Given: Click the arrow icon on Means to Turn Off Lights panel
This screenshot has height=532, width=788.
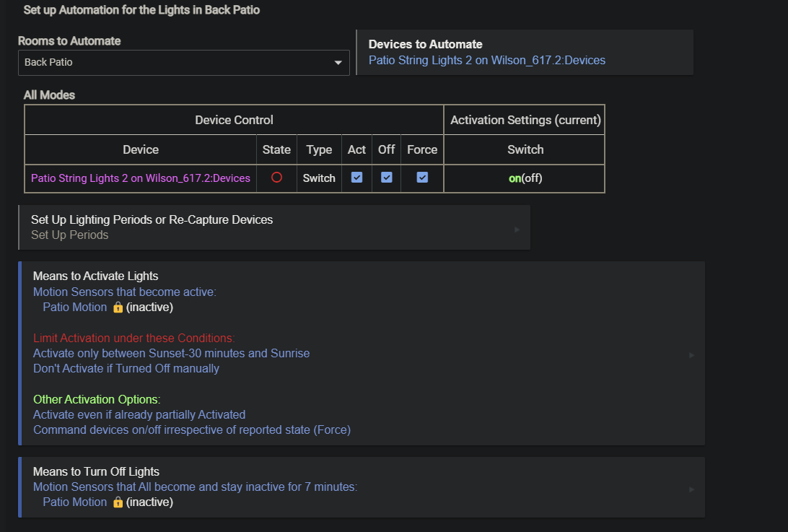Looking at the screenshot, I should (692, 489).
